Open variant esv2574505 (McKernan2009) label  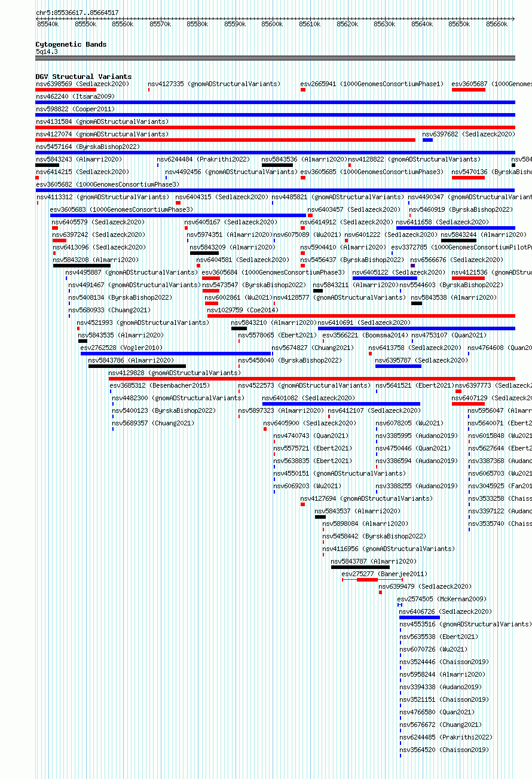click(442, 600)
